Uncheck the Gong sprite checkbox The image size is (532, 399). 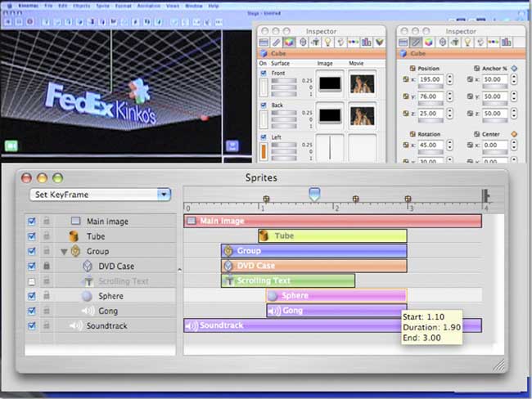tap(32, 311)
